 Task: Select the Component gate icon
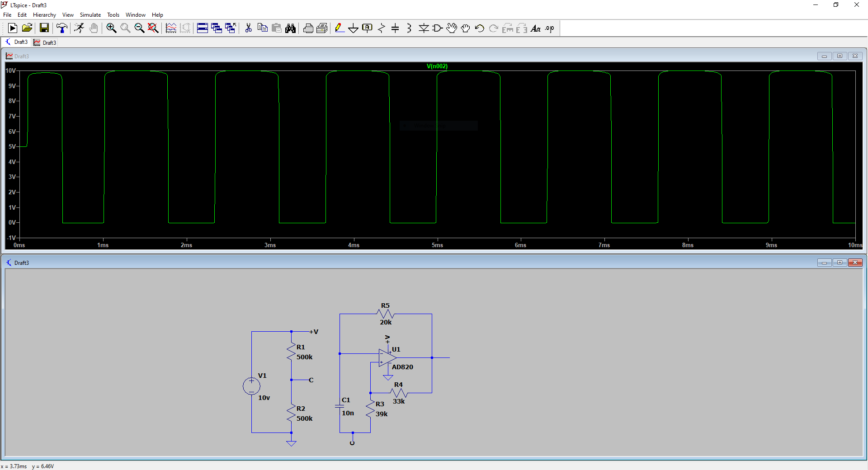[x=438, y=28]
